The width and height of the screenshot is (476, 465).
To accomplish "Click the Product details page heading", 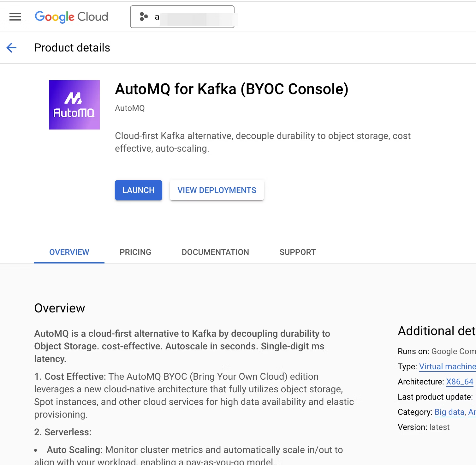I will pyautogui.click(x=72, y=48).
